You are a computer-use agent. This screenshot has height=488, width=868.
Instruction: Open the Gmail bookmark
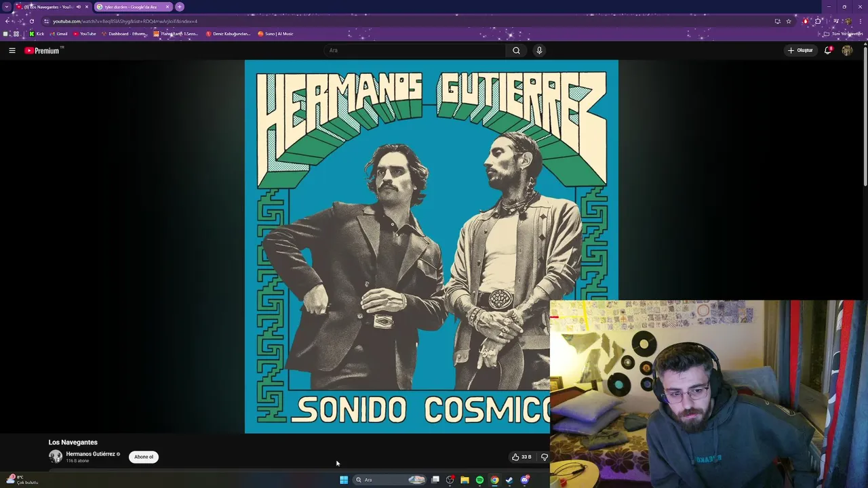click(58, 34)
